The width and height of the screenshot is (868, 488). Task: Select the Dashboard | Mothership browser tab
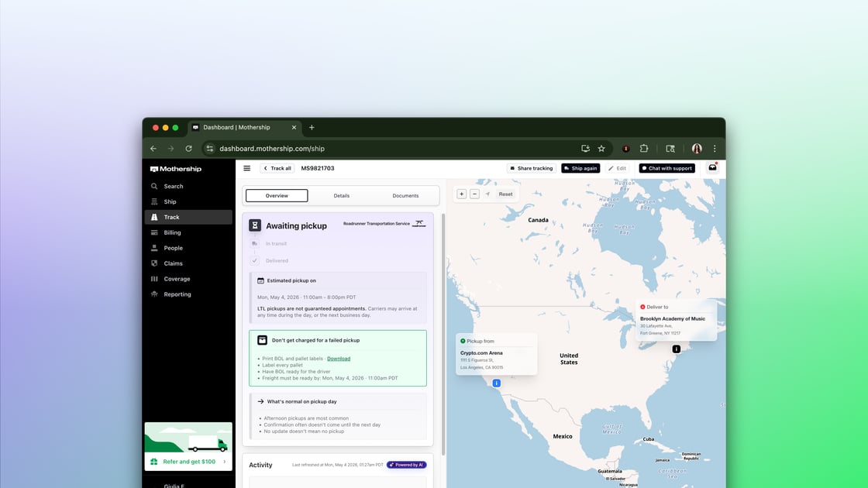(244, 127)
